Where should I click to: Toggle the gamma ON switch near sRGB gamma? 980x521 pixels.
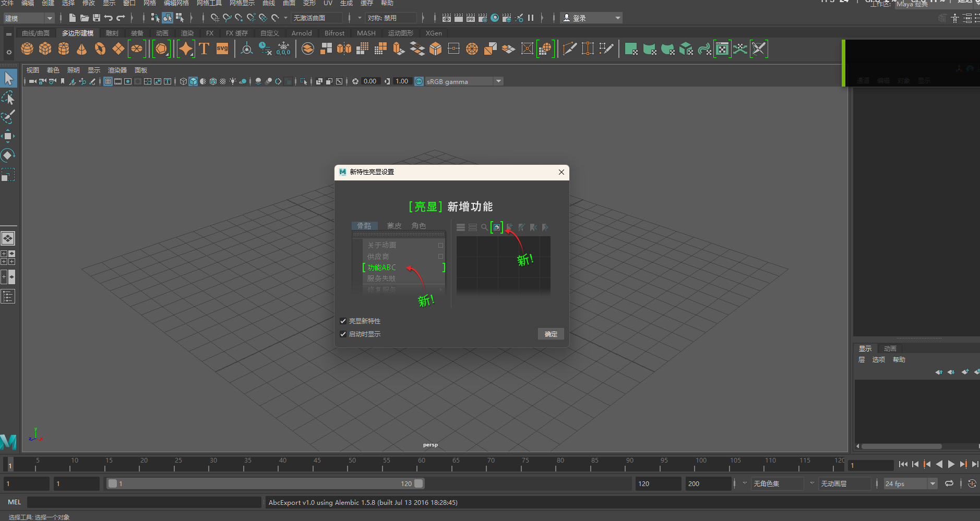point(418,81)
